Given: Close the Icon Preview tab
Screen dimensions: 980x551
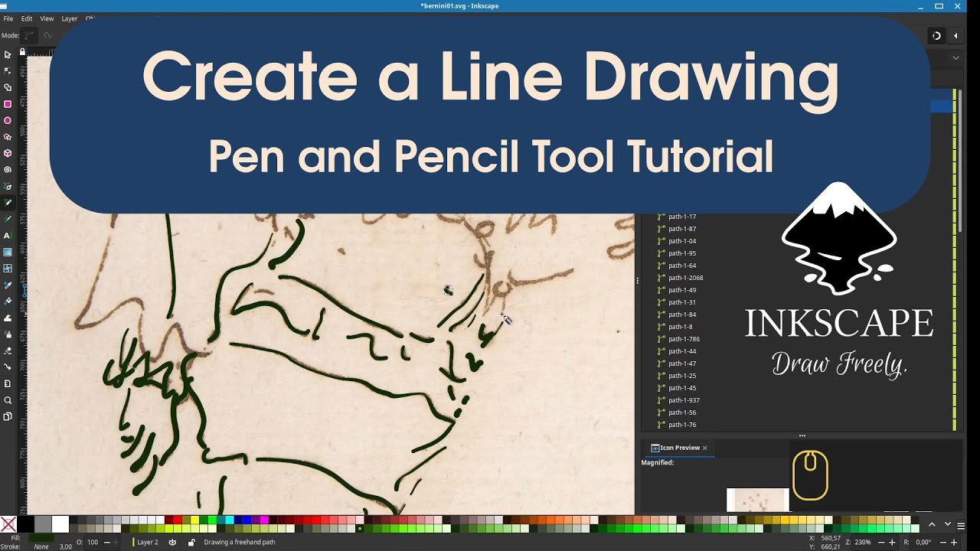Looking at the screenshot, I should click(705, 448).
